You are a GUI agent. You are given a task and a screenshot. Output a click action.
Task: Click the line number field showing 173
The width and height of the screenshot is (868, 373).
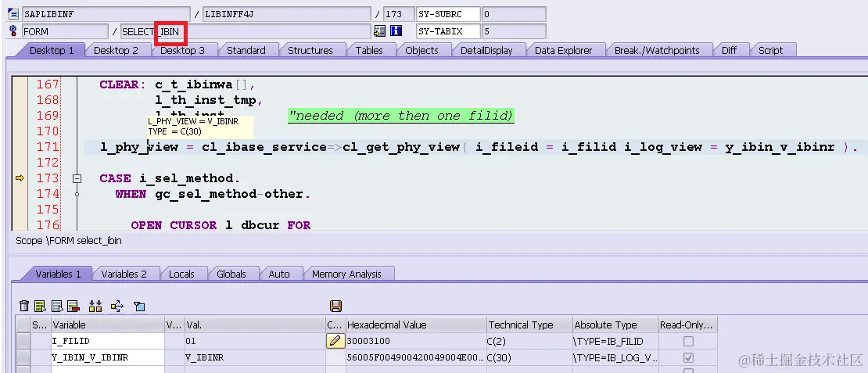399,14
